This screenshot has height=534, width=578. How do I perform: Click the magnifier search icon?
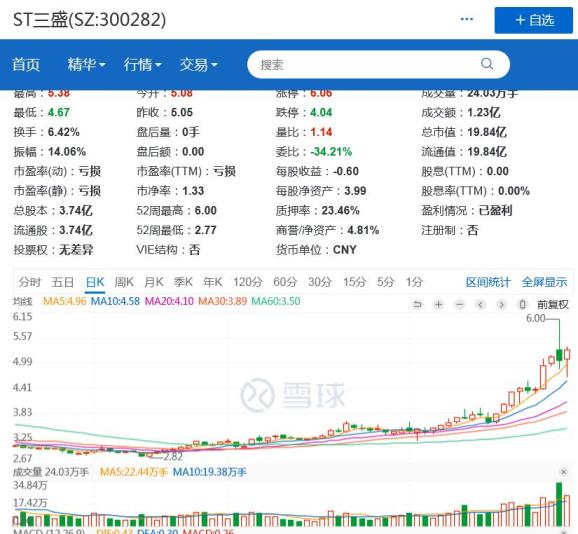[x=487, y=64]
